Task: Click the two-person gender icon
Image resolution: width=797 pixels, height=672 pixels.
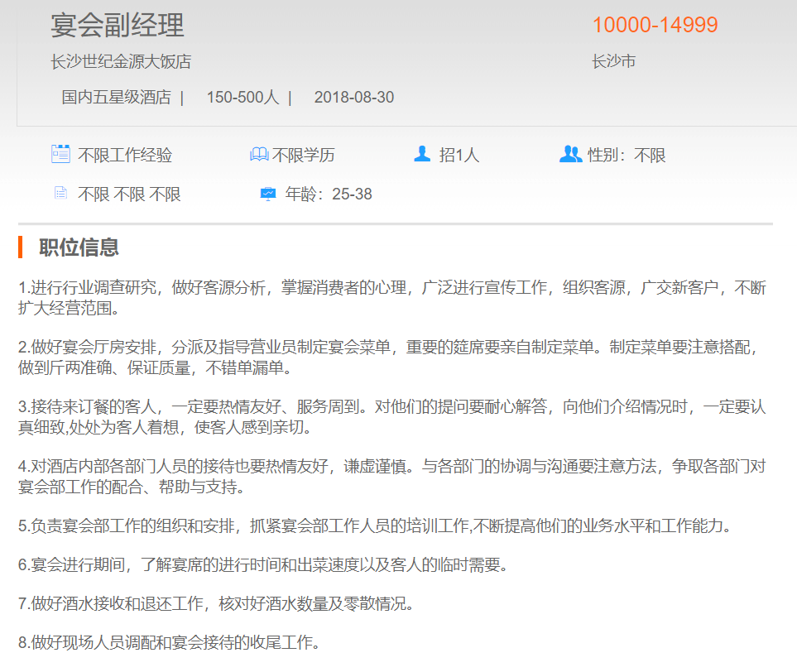Action: click(570, 154)
